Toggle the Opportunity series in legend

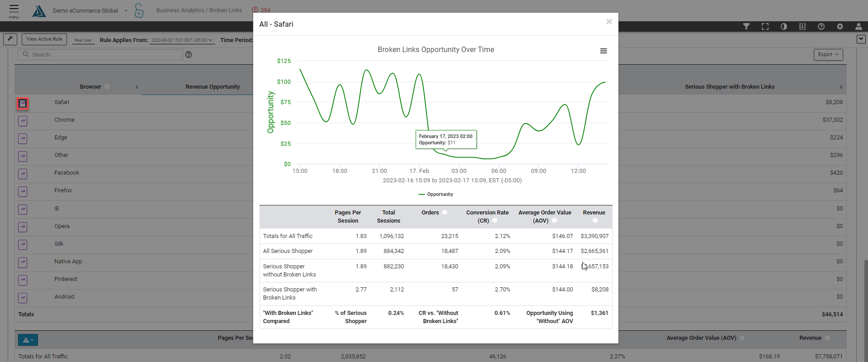436,195
